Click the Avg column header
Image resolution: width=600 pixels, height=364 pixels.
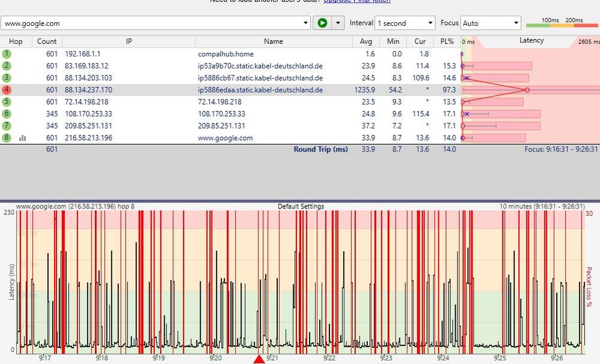click(366, 41)
